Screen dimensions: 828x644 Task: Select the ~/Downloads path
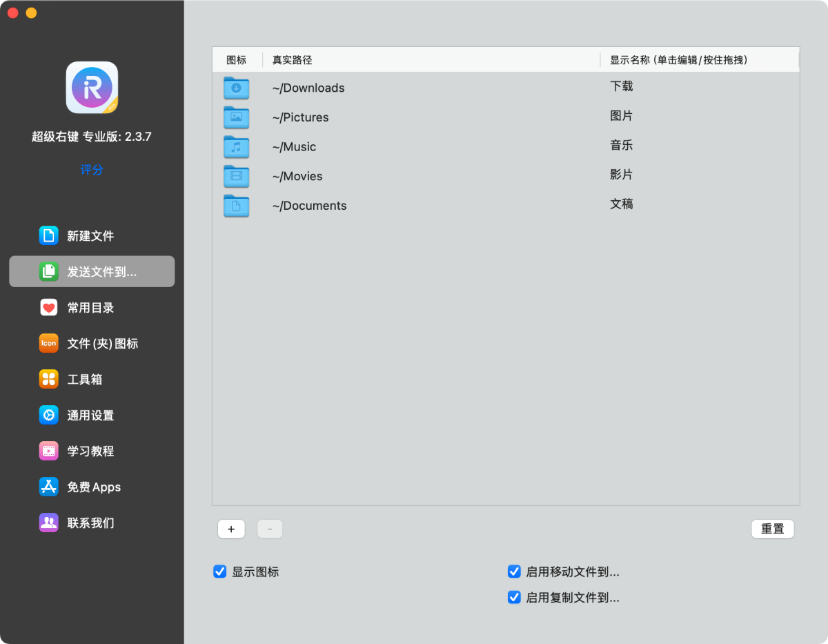point(308,88)
